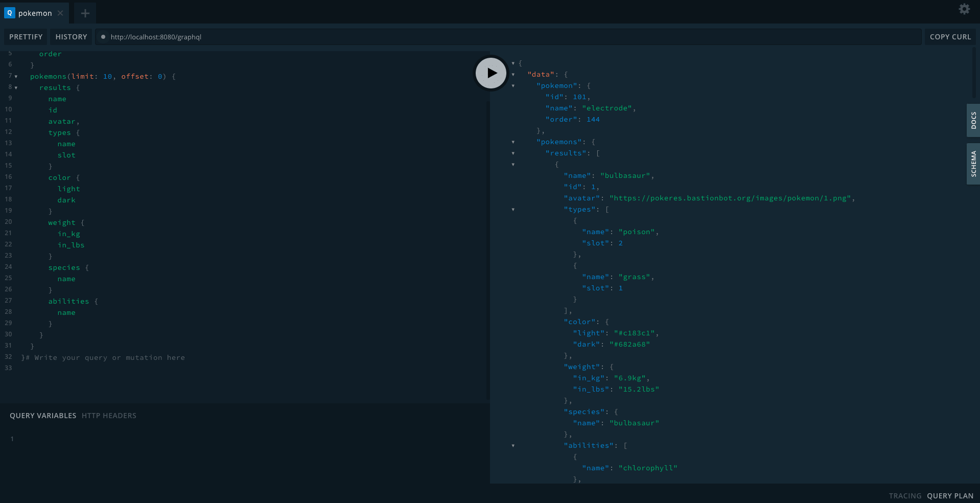The height and width of the screenshot is (503, 980).
Task: Click the PRETTIFY button
Action: [25, 36]
